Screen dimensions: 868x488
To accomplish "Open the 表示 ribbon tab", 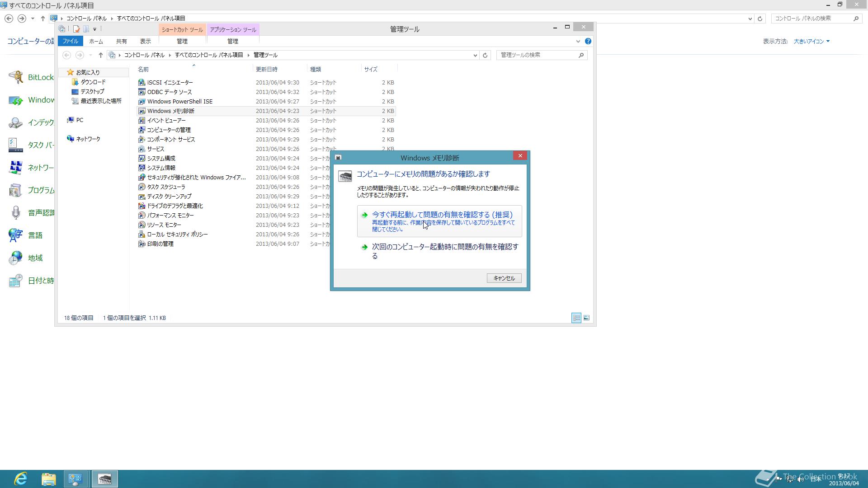I will coord(145,41).
